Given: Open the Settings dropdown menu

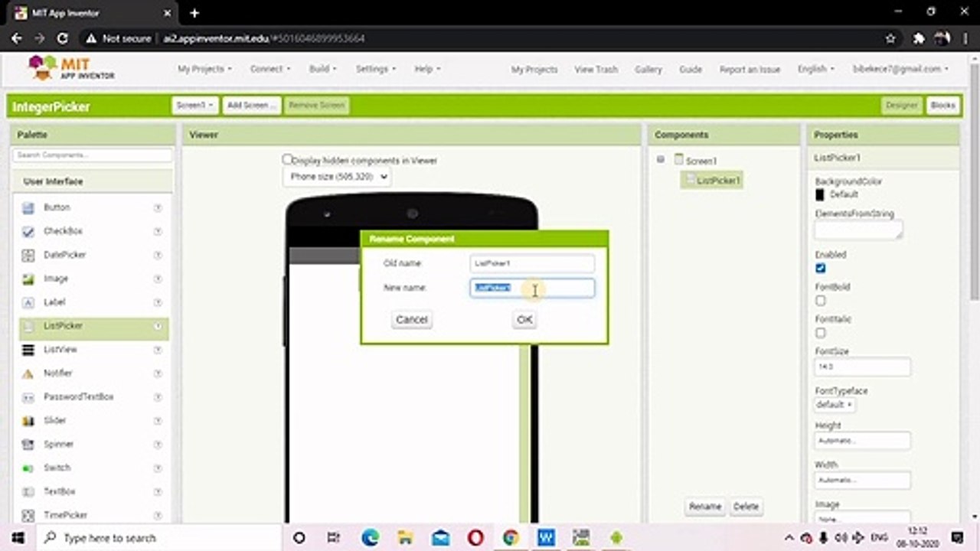Looking at the screenshot, I should (375, 69).
